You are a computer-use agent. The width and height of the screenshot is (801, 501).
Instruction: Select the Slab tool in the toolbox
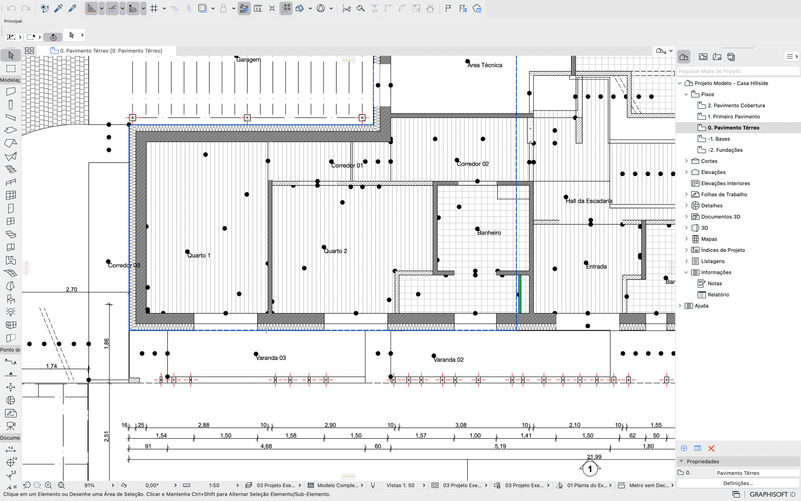[x=11, y=131]
